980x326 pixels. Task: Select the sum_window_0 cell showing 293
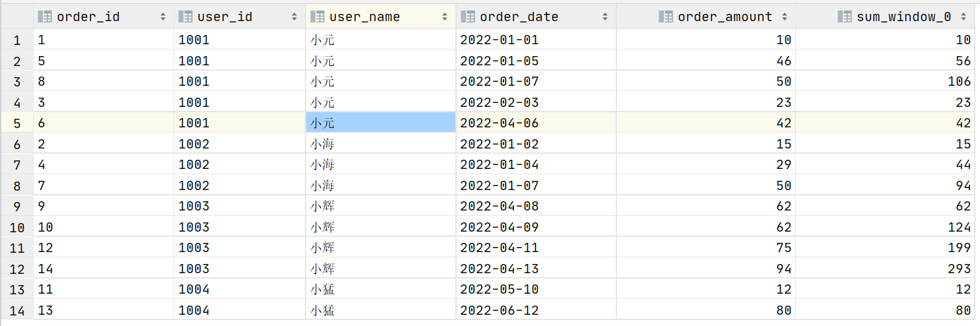coord(886,269)
